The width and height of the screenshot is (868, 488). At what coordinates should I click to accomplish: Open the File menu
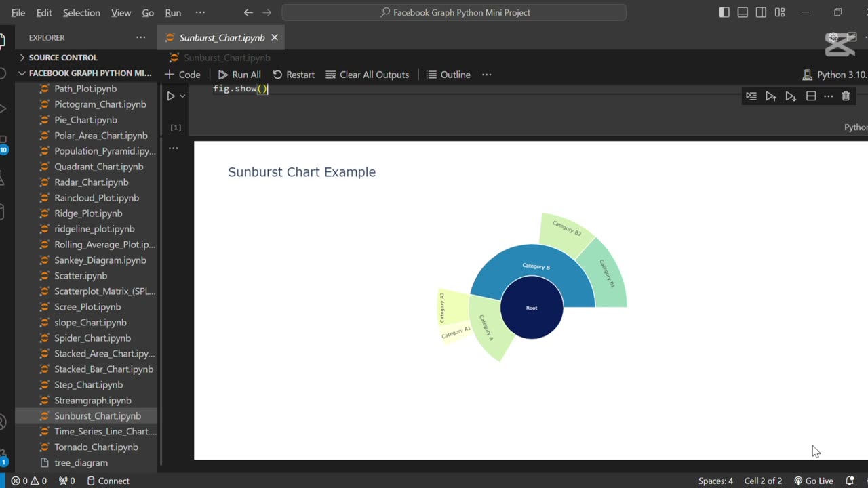[x=18, y=12]
